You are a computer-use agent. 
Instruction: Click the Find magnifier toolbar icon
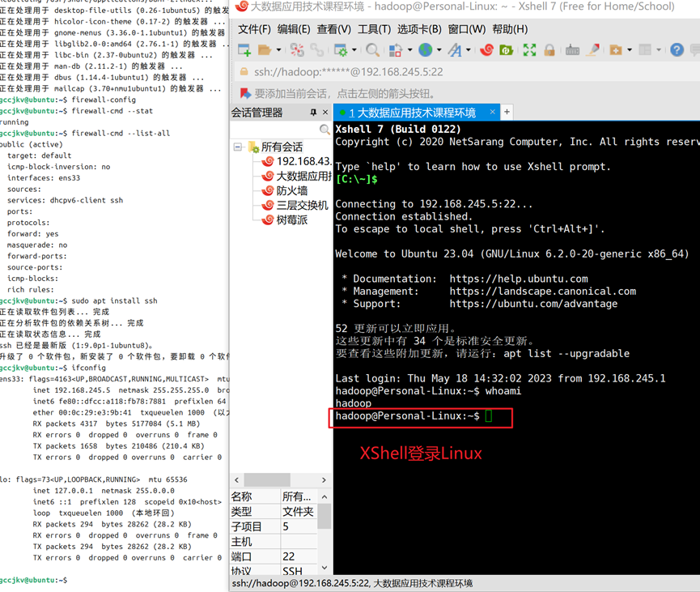click(372, 50)
